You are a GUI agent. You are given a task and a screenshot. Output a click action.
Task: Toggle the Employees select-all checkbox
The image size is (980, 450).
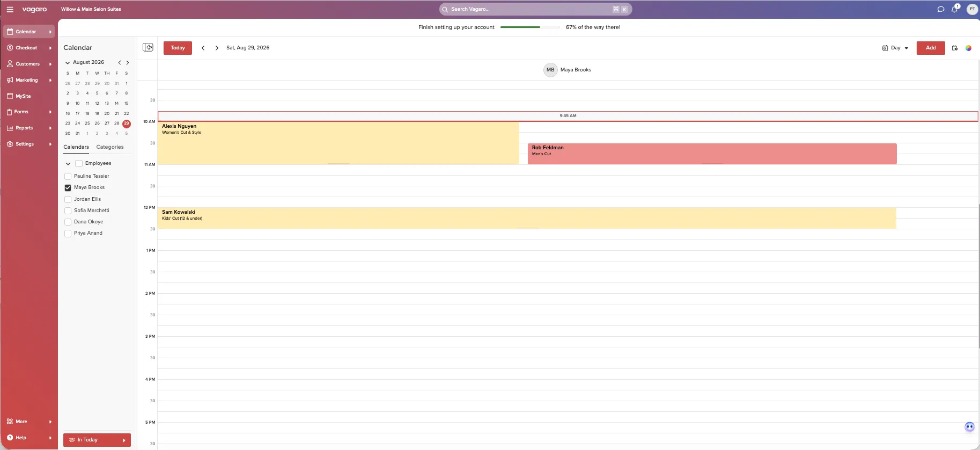(x=79, y=163)
